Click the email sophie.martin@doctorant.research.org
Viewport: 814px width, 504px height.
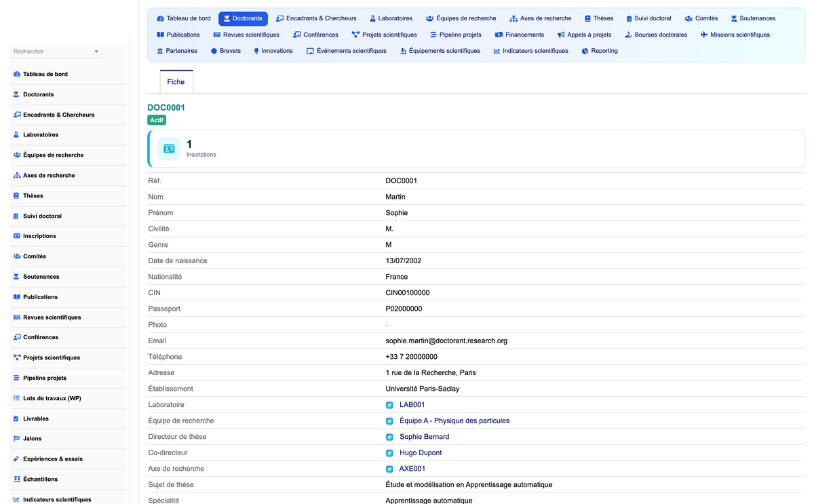click(x=446, y=341)
